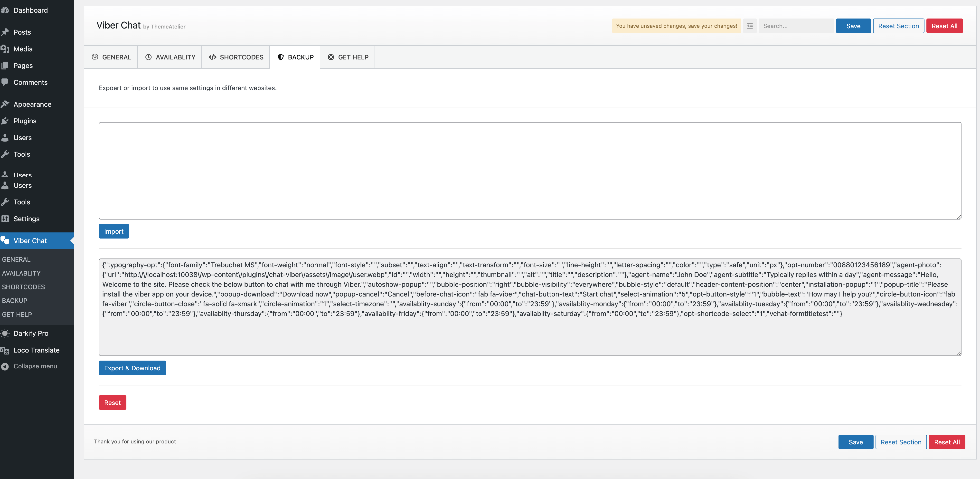Click Reset All in the header
980x479 pixels.
(945, 26)
